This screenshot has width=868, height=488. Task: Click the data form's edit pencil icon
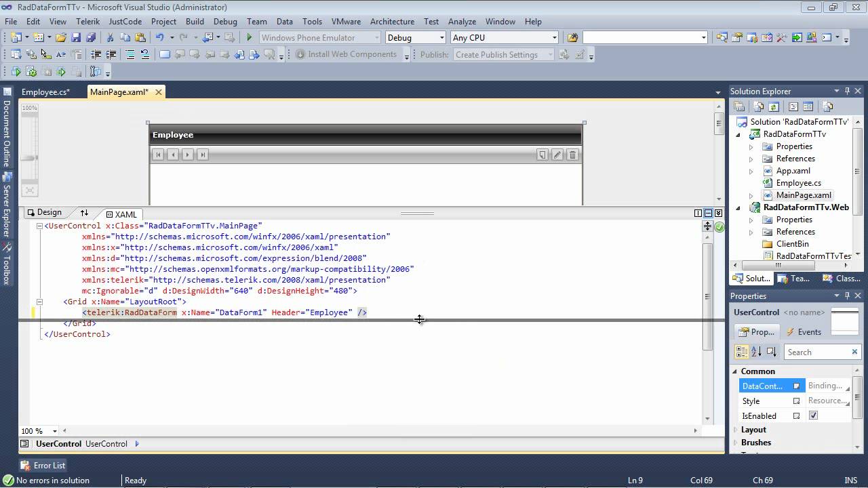coord(557,155)
